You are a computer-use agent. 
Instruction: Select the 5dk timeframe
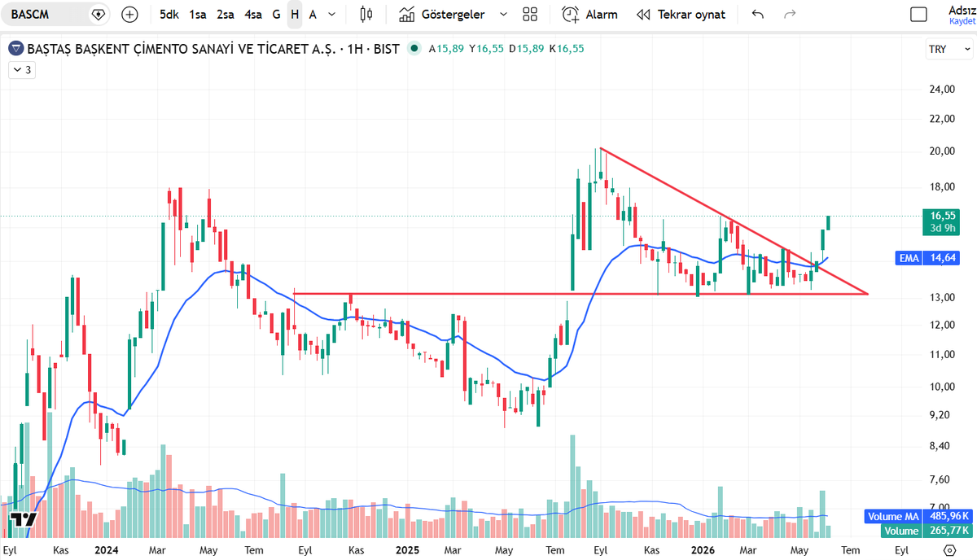169,15
